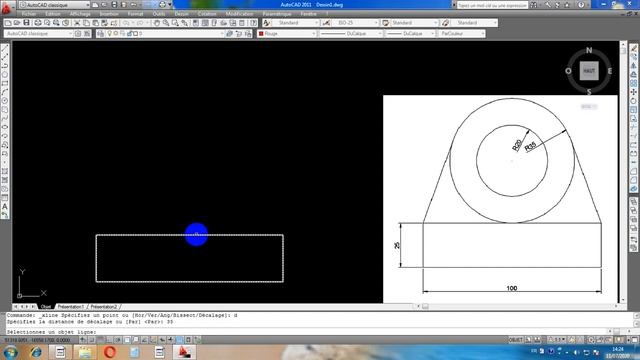
Task: Select the Trim tool in Modify toolbar
Action: 633,127
